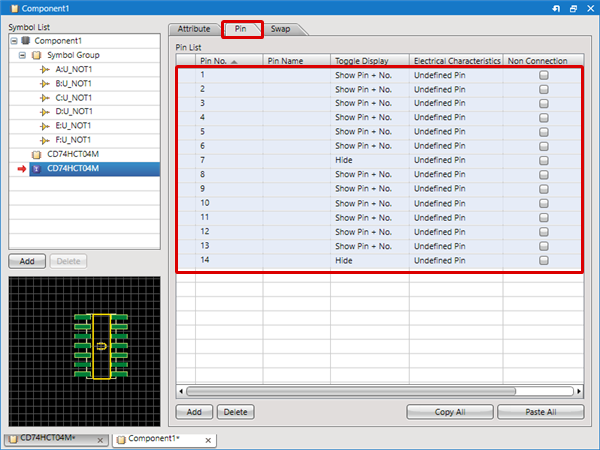Check Non Connection for pin 11
The image size is (600, 450).
544,217
